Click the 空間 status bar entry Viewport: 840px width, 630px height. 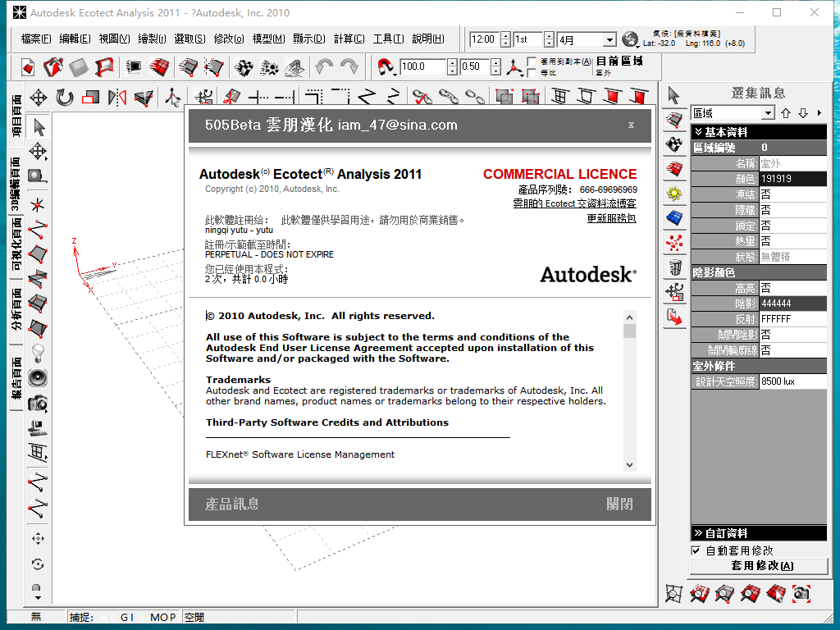[x=194, y=617]
